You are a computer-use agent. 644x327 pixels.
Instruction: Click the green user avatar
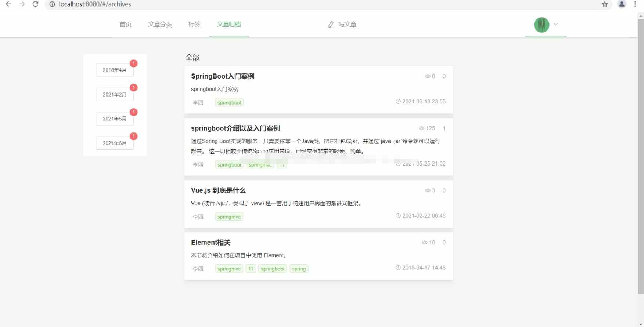[x=542, y=25]
